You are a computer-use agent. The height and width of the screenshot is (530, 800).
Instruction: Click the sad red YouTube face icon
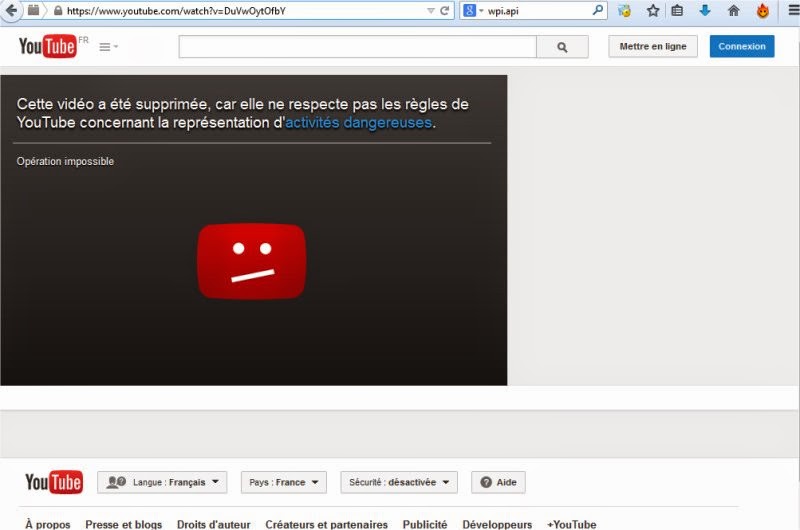pos(252,261)
